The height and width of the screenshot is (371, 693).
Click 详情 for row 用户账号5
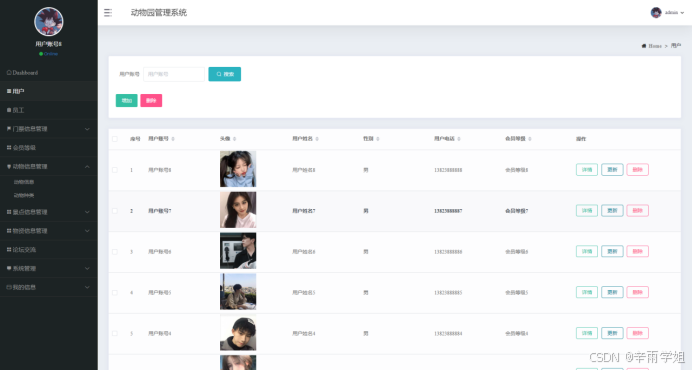[x=586, y=292]
